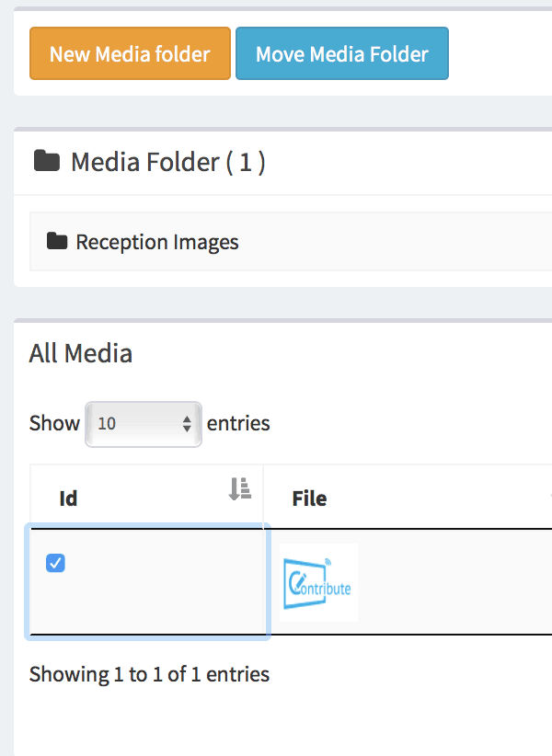
Task: Click the Id column sort icon
Action: click(x=239, y=488)
